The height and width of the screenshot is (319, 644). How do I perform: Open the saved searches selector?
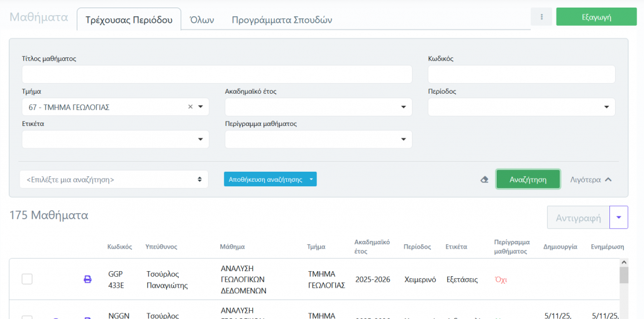click(x=114, y=179)
